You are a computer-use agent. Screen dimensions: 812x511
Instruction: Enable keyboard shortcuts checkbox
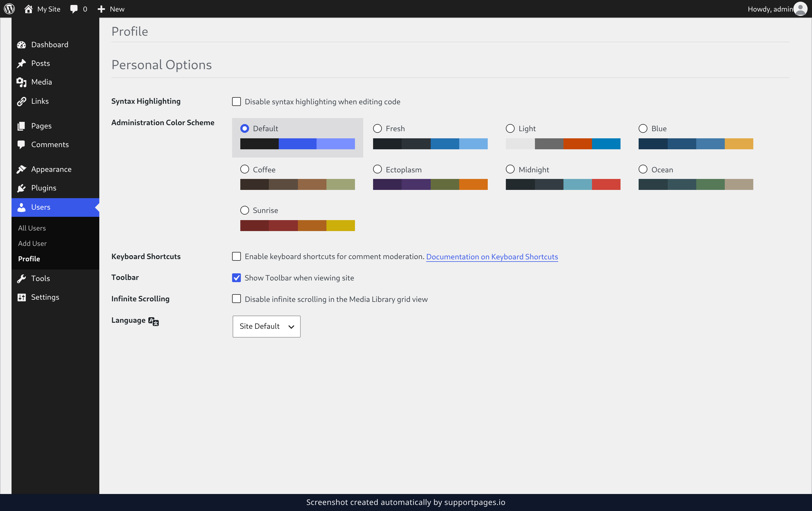(x=236, y=257)
